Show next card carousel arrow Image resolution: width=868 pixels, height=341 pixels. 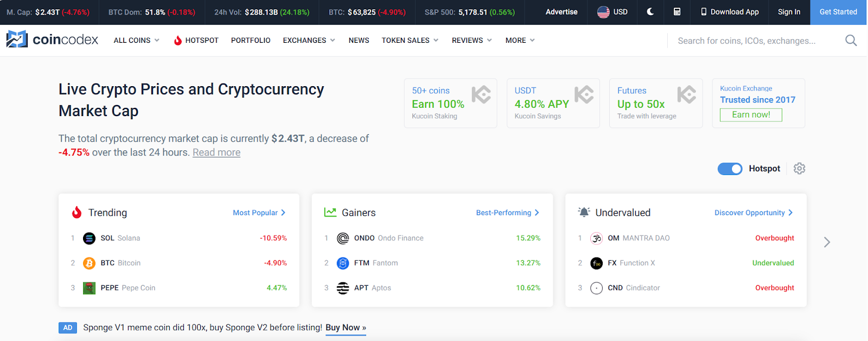[x=827, y=242]
